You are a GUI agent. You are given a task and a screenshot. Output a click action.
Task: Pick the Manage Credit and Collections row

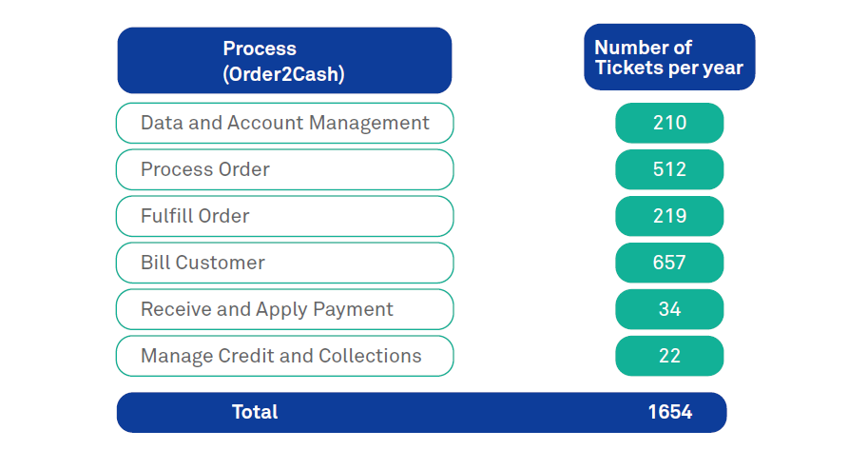(284, 356)
